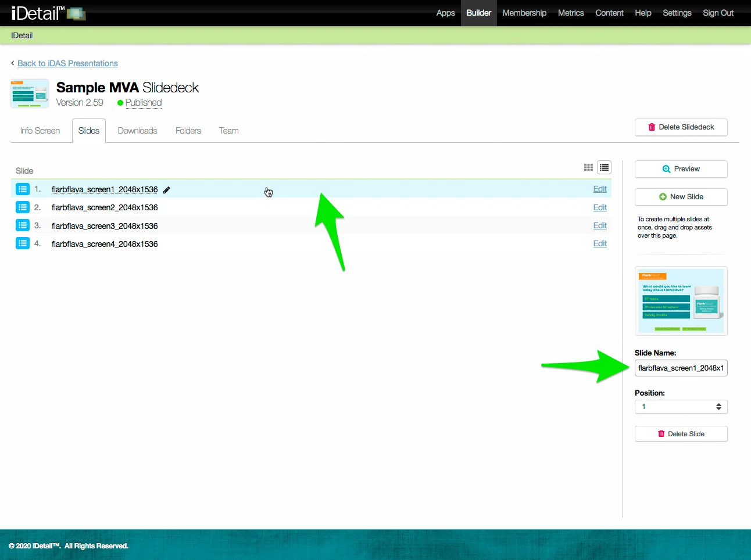Image resolution: width=751 pixels, height=560 pixels.
Task: Click the Preview button
Action: coord(681,169)
